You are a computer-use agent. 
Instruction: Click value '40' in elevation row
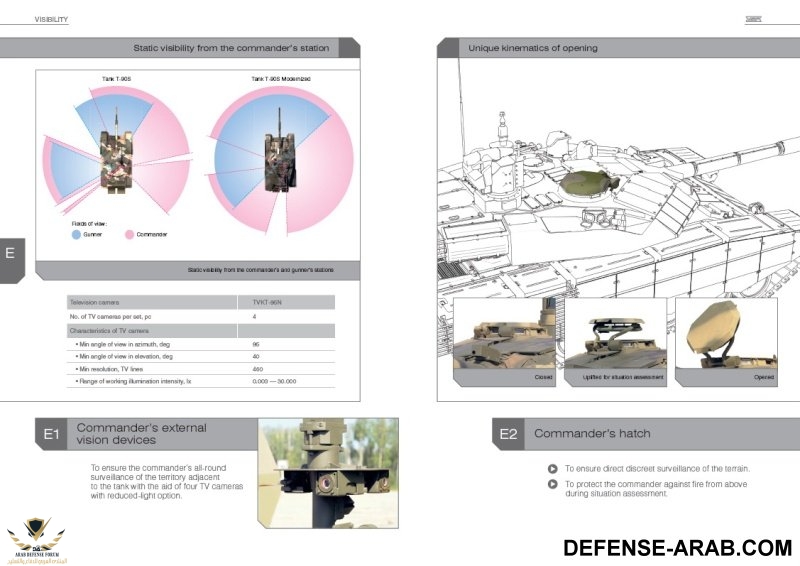tap(256, 357)
